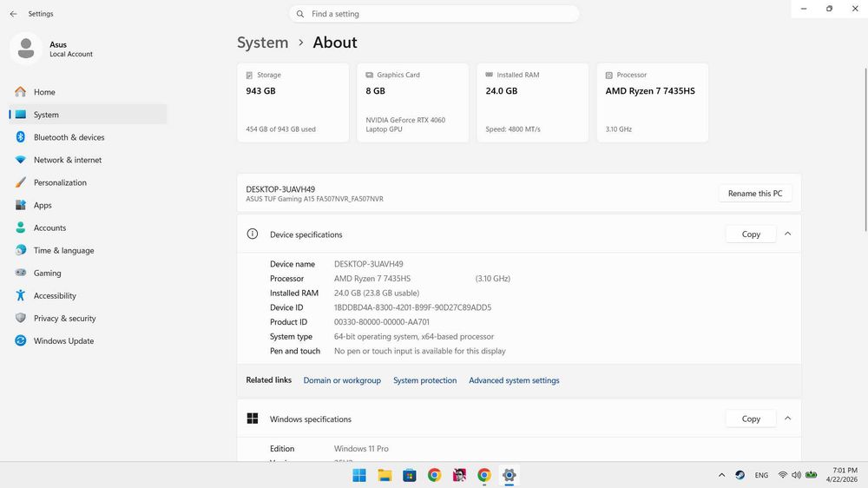Select Personalization in the sidebar
Viewport: 868px width, 488px height.
(x=88, y=183)
